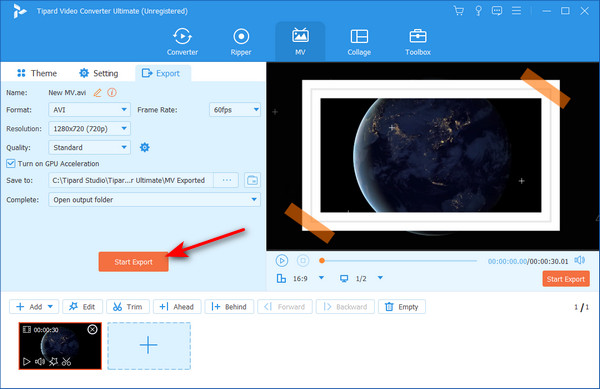
Task: Select the MV module tab
Action: [300, 42]
